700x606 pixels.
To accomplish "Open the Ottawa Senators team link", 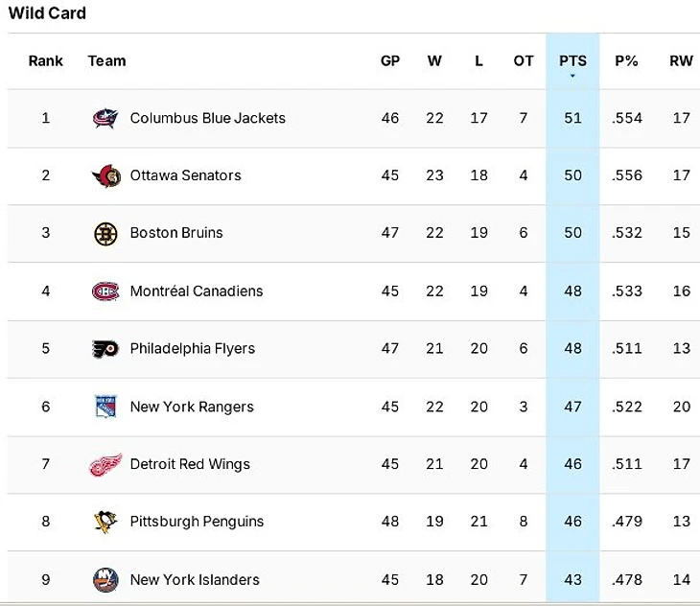I will (186, 175).
